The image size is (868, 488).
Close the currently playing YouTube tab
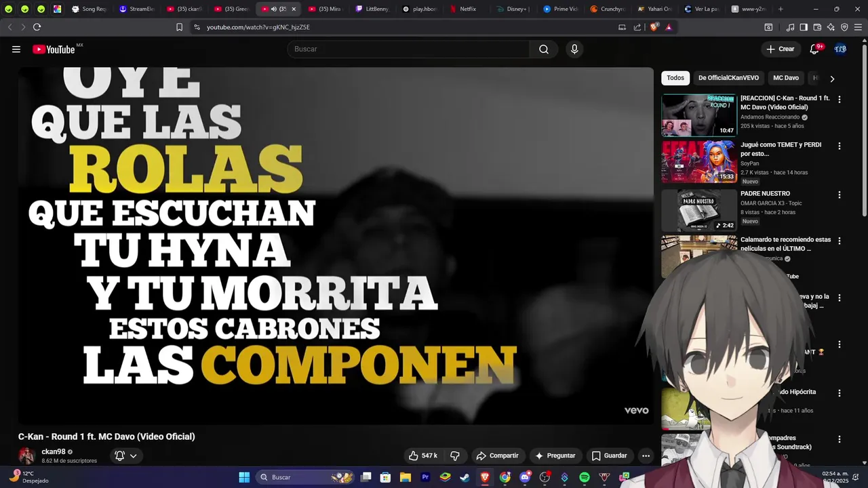point(294,9)
